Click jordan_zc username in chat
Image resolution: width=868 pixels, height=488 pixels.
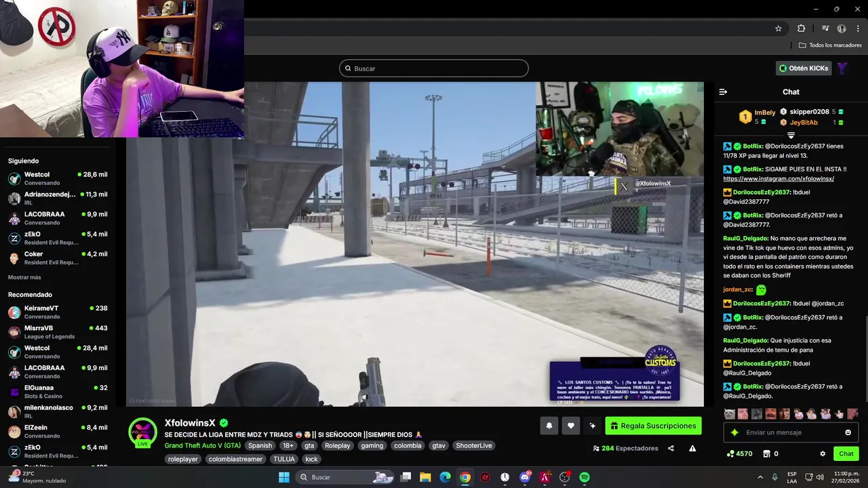pos(738,289)
